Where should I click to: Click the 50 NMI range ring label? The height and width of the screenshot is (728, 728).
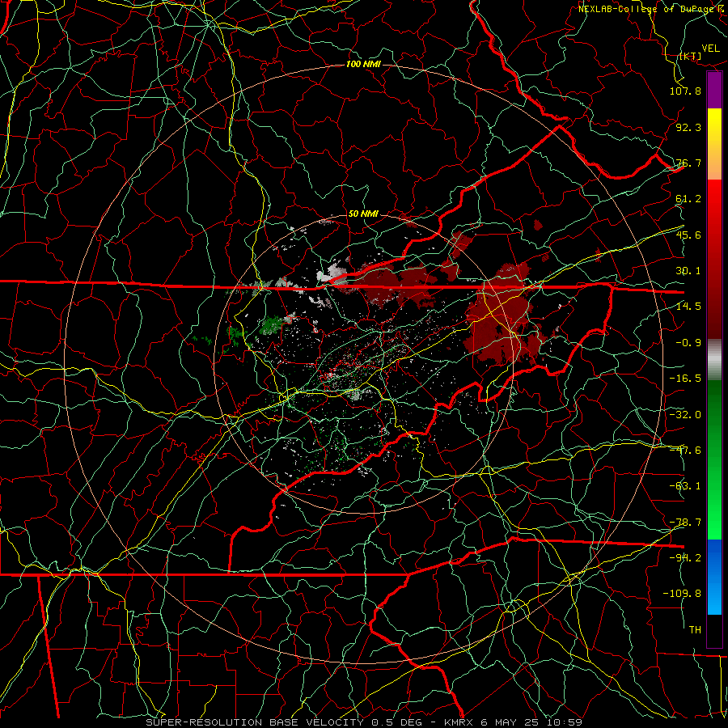tap(363, 214)
